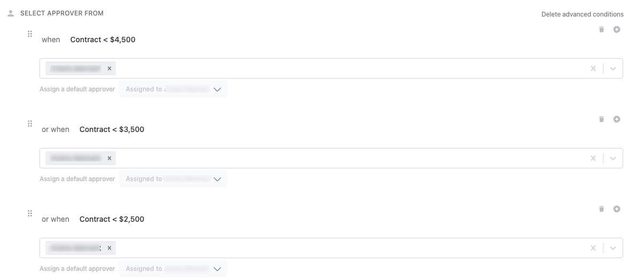Remove approver chip in the $4,500 condition
This screenshot has width=644, height=280.
tap(109, 68)
